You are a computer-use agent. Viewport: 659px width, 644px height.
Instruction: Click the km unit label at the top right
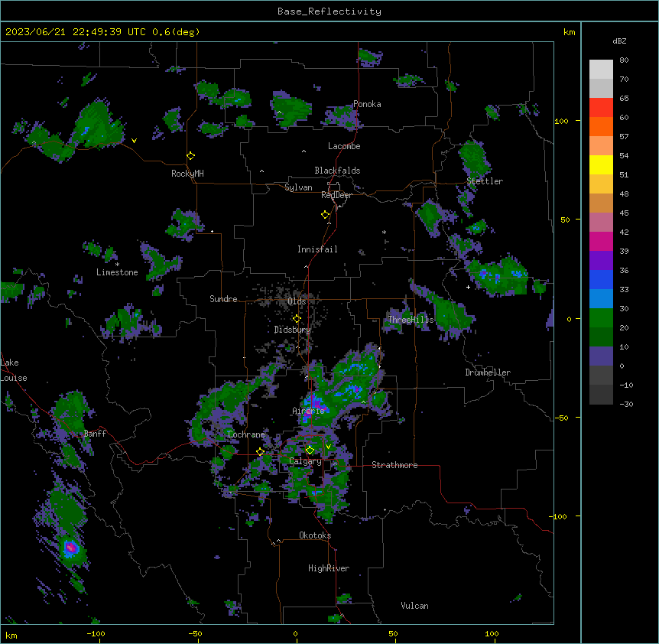569,32
